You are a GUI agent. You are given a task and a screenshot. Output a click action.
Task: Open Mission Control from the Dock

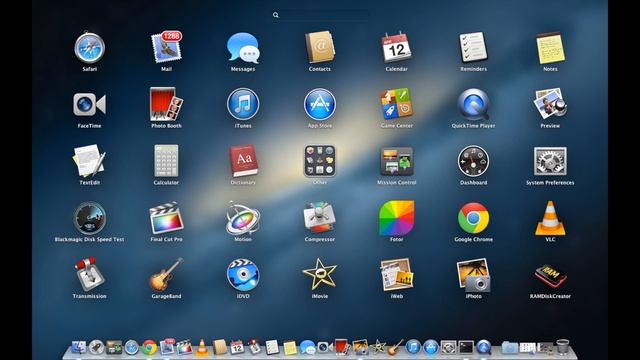[114, 347]
